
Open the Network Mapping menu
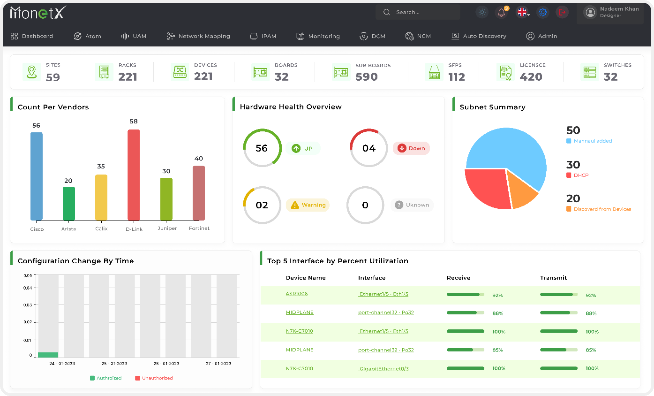pos(199,36)
